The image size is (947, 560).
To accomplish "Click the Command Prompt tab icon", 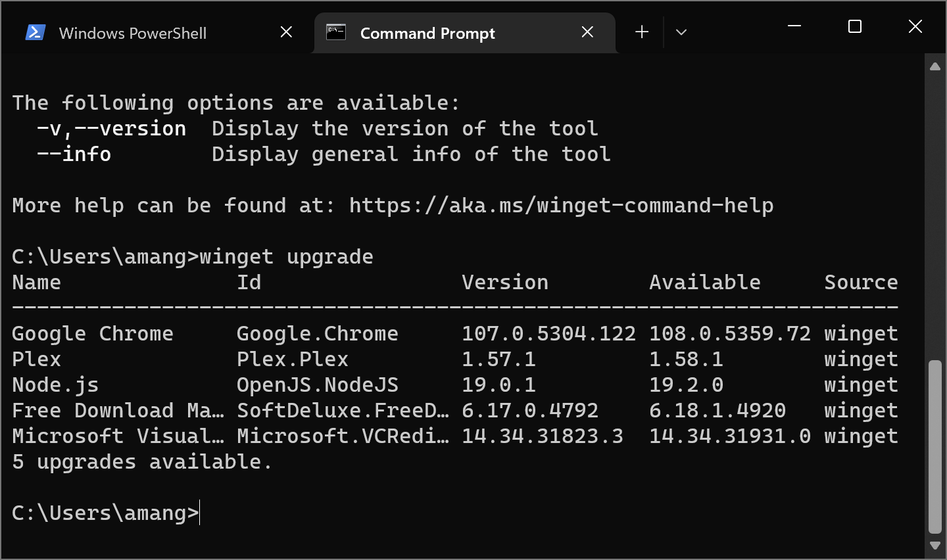I will point(336,32).
